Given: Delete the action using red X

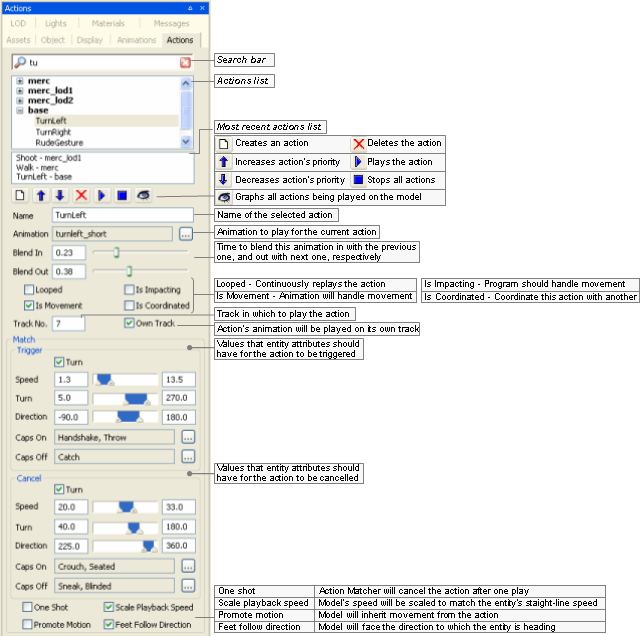Looking at the screenshot, I should click(x=81, y=196).
